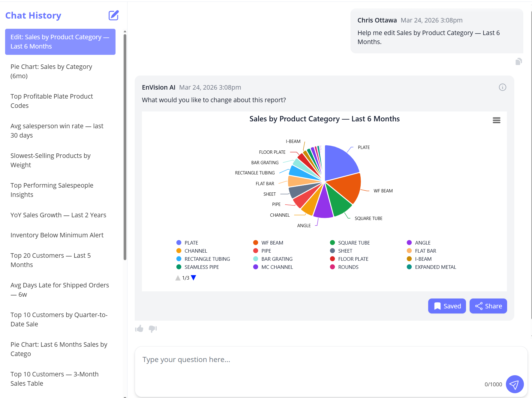The height and width of the screenshot is (398, 532).
Task: Open 'Top 10 Customers by Quarter-to-Date Sale' chat
Action: 60,319
